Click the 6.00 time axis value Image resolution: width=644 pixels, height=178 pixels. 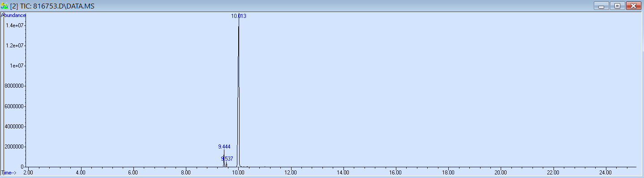pyautogui.click(x=133, y=172)
